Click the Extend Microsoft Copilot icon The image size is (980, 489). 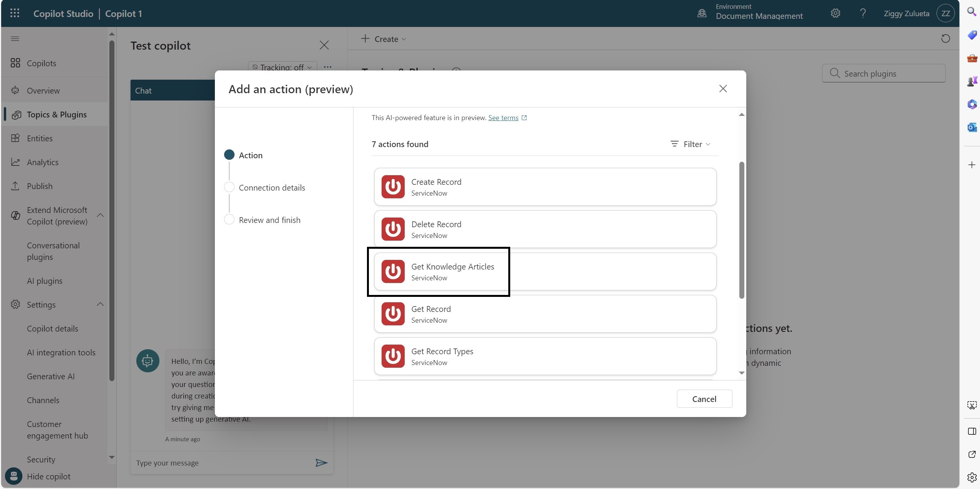pyautogui.click(x=15, y=216)
